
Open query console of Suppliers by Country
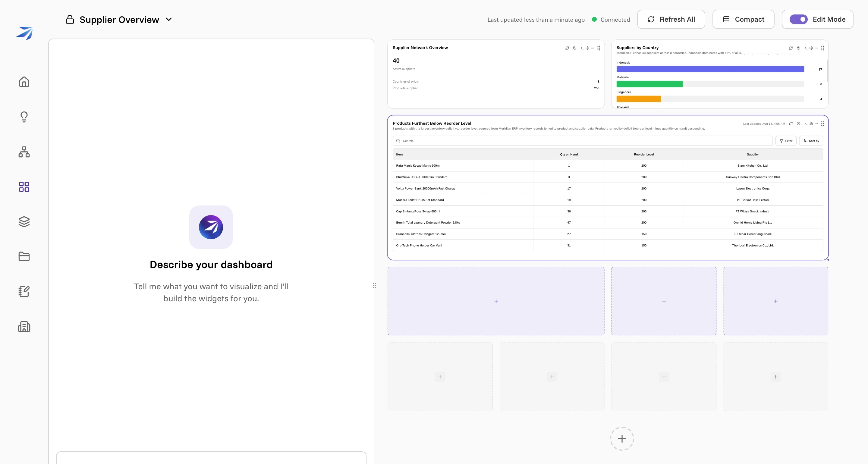806,48
